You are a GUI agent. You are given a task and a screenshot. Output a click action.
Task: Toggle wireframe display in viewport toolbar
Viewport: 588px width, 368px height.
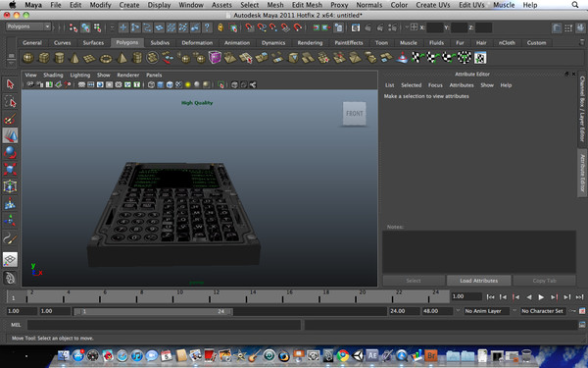coord(151,84)
